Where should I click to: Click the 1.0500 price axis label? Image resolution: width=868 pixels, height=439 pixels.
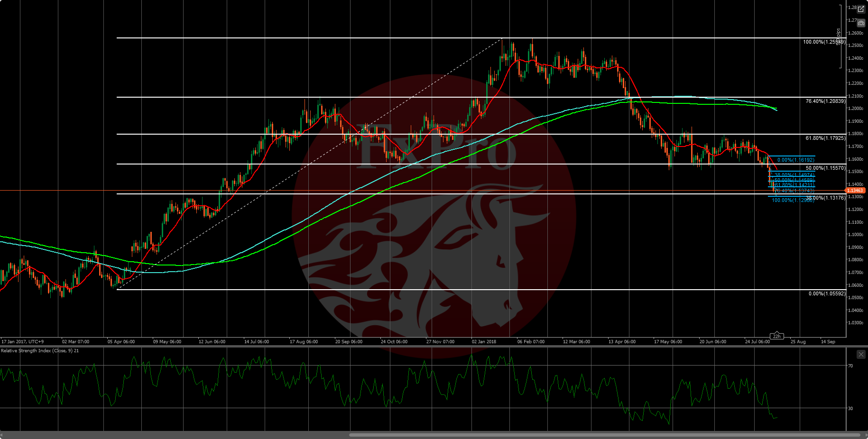point(856,298)
